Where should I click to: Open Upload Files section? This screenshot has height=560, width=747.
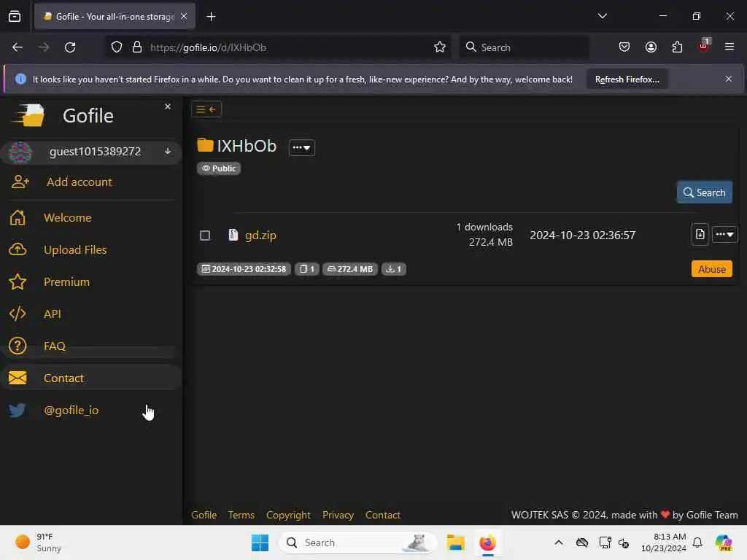tap(75, 249)
